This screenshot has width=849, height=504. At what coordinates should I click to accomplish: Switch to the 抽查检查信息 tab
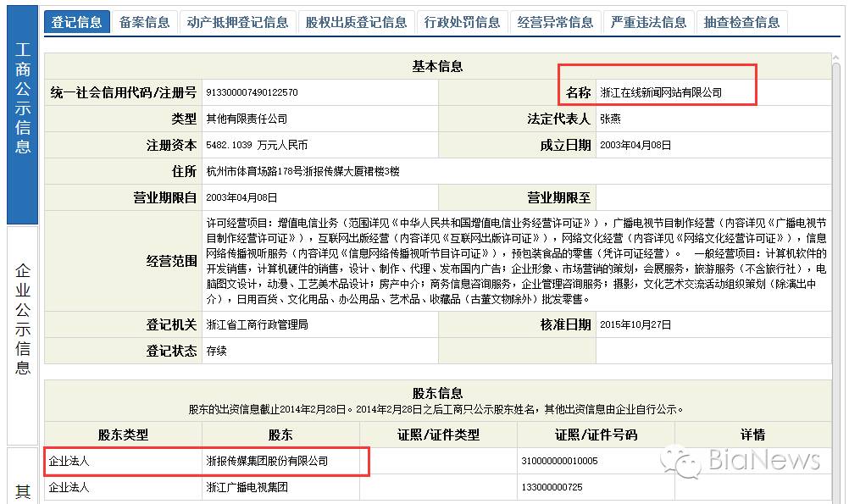742,22
